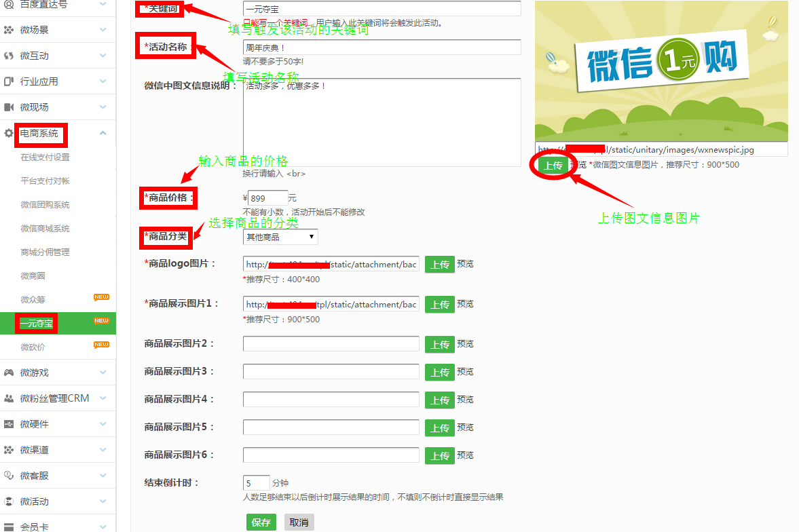The height and width of the screenshot is (532, 799).
Task: Click the 微场景 sidebar icon
Action: (9, 30)
